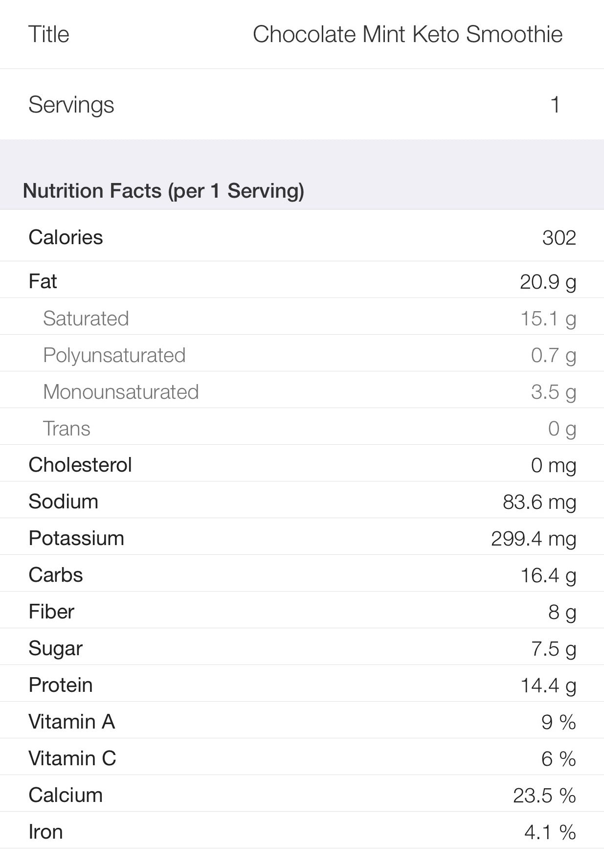Viewport: 604px width, 868px height.
Task: Select the Trans fat 0 g row
Action: click(x=302, y=427)
